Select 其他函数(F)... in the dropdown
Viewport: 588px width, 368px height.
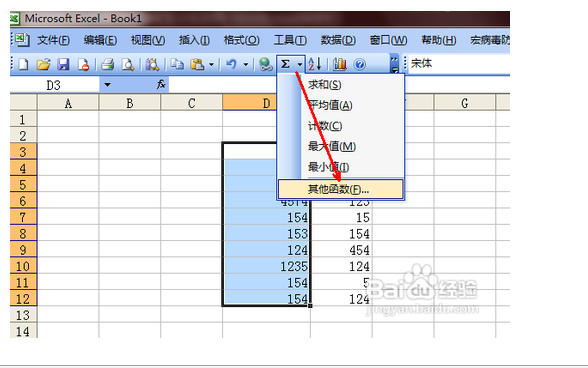click(340, 189)
